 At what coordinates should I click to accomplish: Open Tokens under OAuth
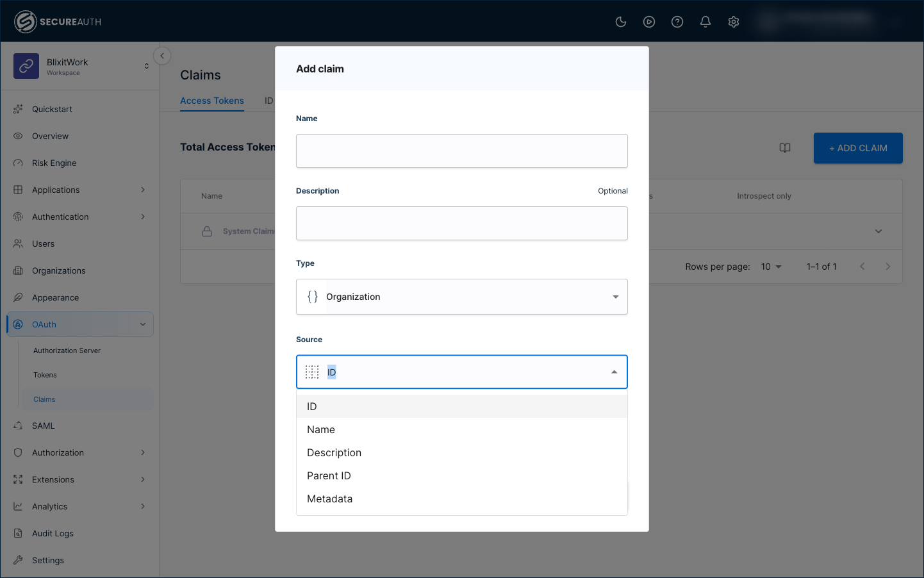[x=45, y=375]
